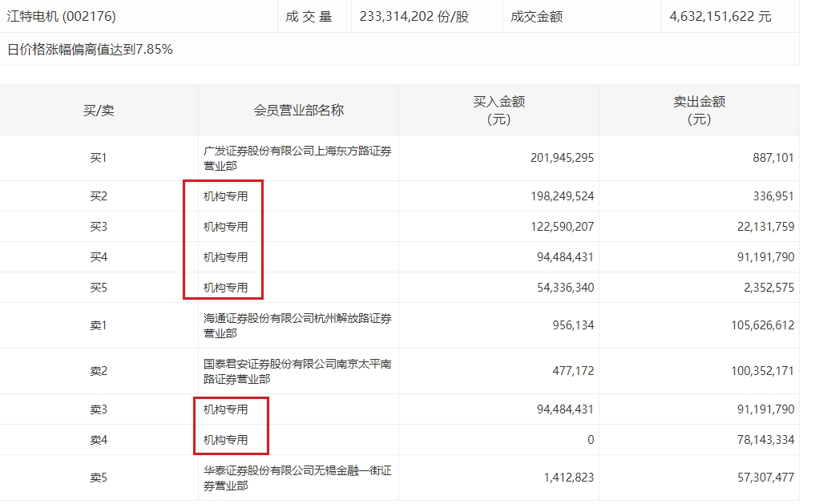Click the 成交量 233,314,202 份/股 value
This screenshot has height=504, width=815.
pyautogui.click(x=414, y=17)
